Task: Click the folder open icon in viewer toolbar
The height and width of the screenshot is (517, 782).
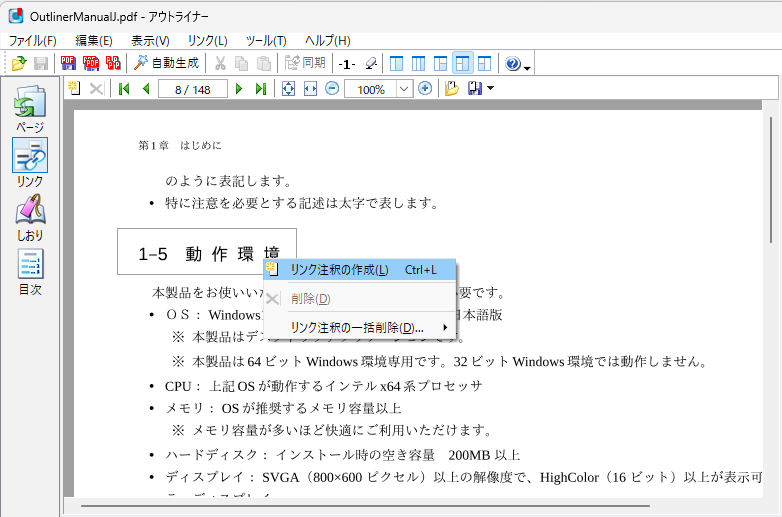Action: (x=452, y=89)
